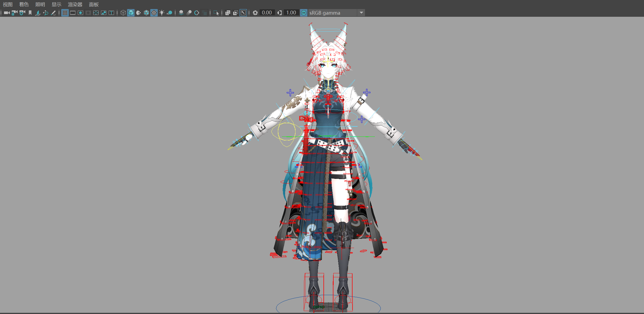The height and width of the screenshot is (314, 644).
Task: Enable Wireframe on Shaded cube icon
Action: pyautogui.click(x=146, y=13)
